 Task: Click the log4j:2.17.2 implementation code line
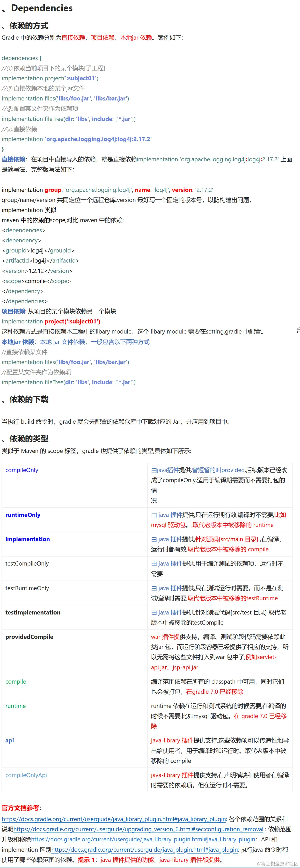coord(77,139)
